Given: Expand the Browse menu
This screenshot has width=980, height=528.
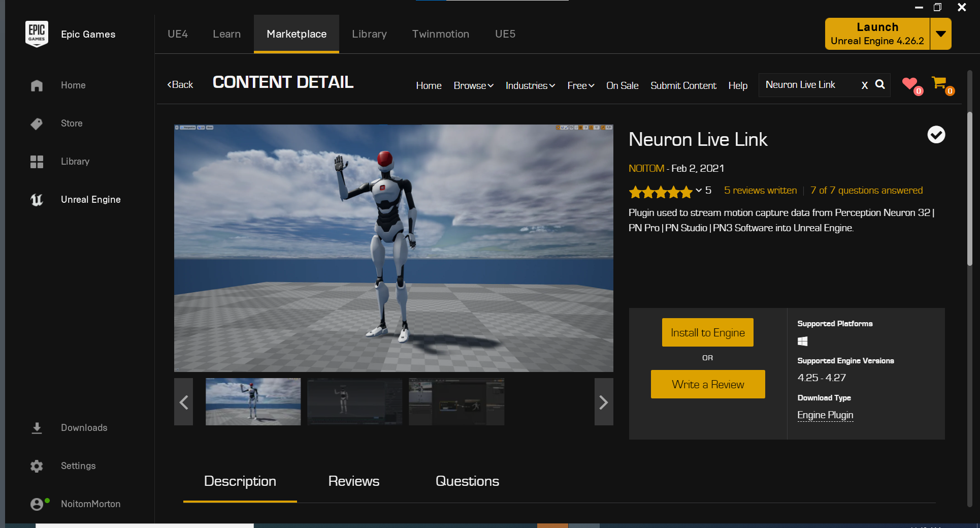Looking at the screenshot, I should pyautogui.click(x=473, y=86).
